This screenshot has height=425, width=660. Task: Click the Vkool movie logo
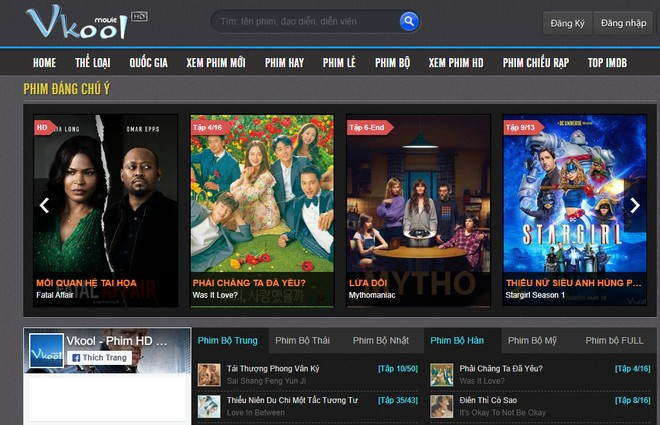pyautogui.click(x=85, y=22)
